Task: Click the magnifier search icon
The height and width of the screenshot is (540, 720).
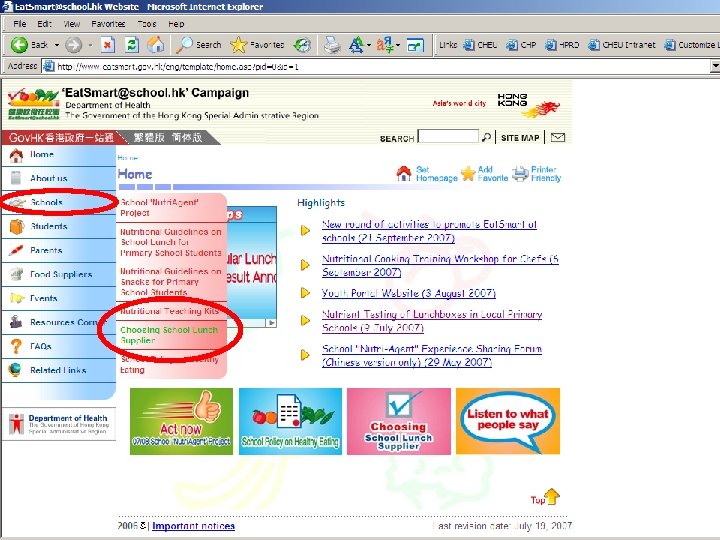Action: tap(486, 137)
